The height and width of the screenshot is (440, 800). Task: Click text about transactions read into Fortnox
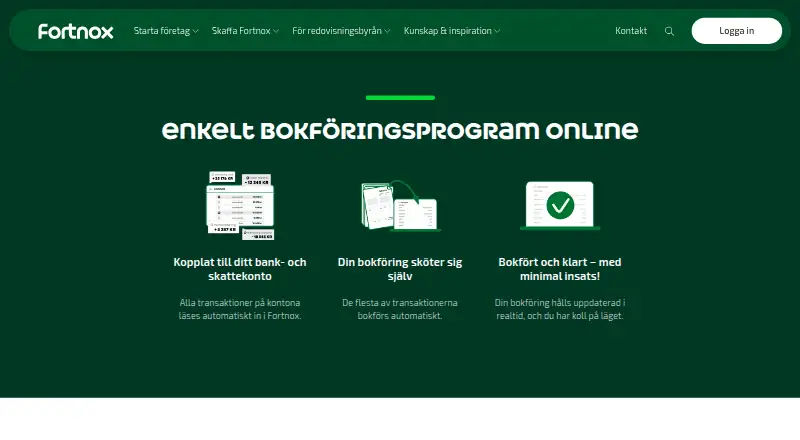[x=240, y=309]
